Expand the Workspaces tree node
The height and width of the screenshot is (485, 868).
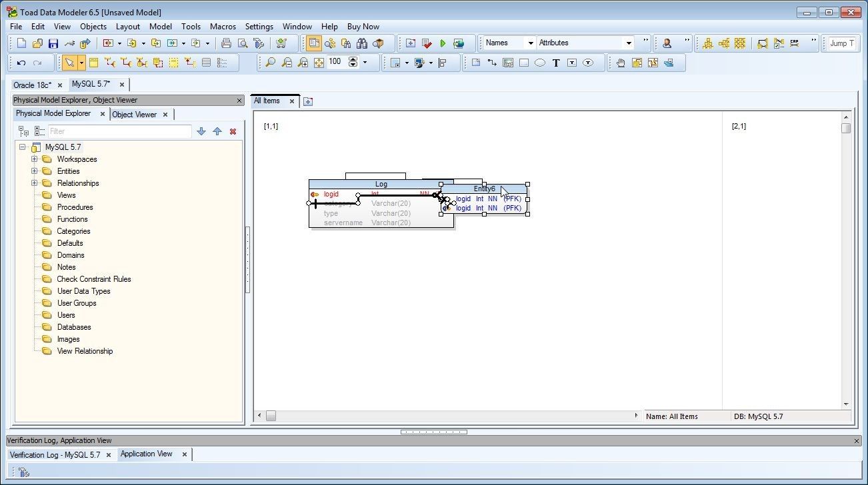pyautogui.click(x=35, y=159)
